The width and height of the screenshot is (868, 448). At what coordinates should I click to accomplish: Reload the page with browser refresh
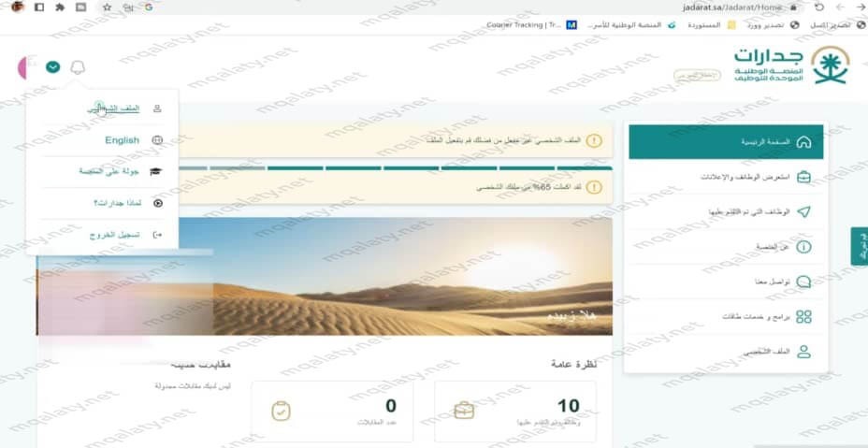[819, 7]
